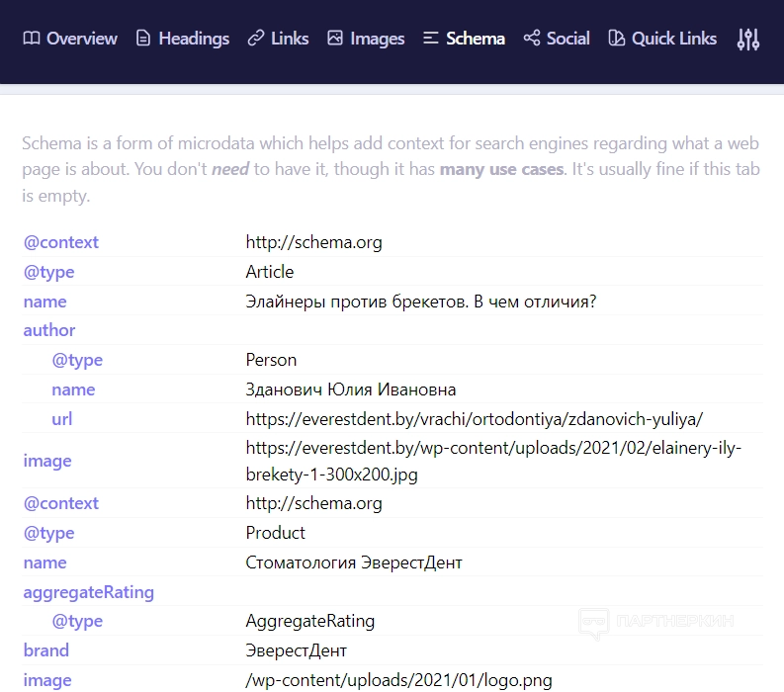Screen dimensions: 784x692
Task: Click the Quick Links icon
Action: point(617,39)
